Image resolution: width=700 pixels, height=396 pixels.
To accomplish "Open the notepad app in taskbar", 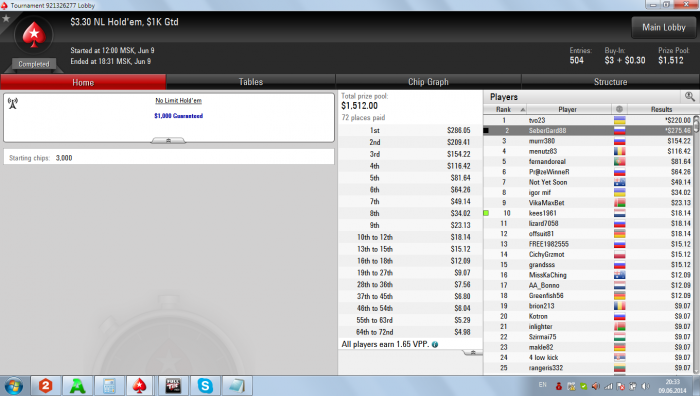I will pos(237,386).
